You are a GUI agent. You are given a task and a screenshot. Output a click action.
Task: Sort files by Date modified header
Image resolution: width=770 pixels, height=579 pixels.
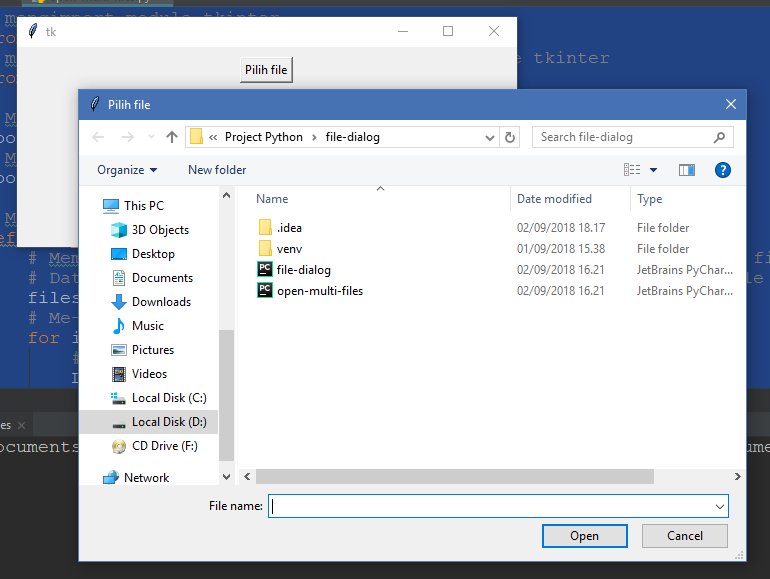(x=554, y=199)
